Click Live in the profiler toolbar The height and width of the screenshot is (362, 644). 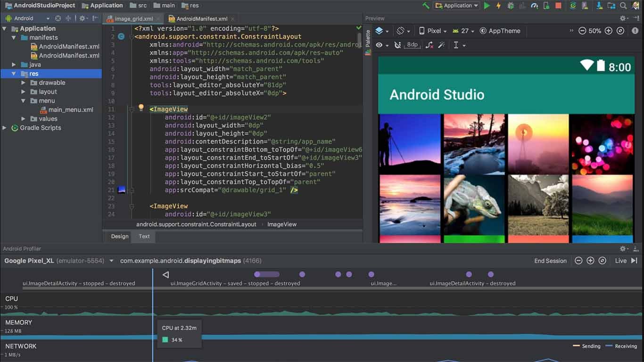coord(620,260)
